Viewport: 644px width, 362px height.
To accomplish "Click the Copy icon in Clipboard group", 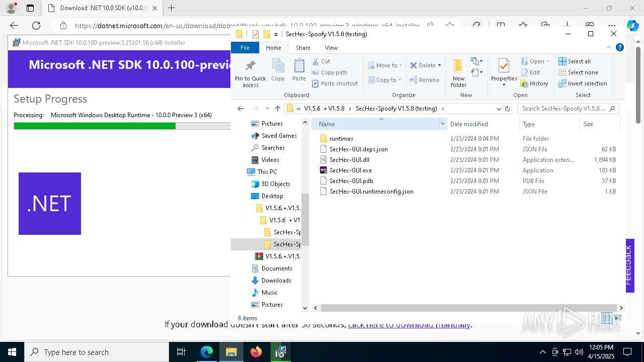I will point(278,70).
